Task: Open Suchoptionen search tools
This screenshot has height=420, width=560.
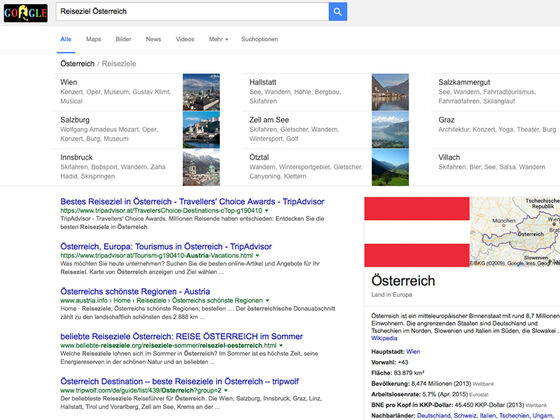Action: [260, 39]
